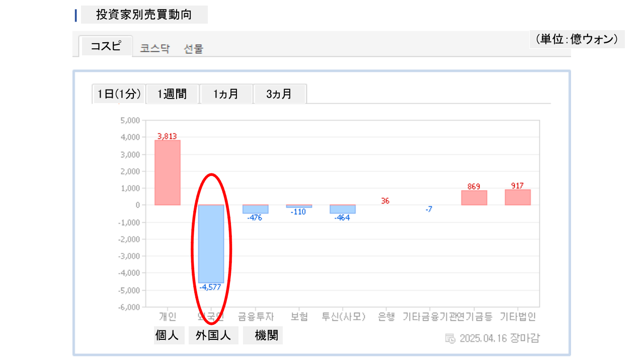Switch chart to the 1週間 period
The height and width of the screenshot is (362, 644).
(172, 94)
